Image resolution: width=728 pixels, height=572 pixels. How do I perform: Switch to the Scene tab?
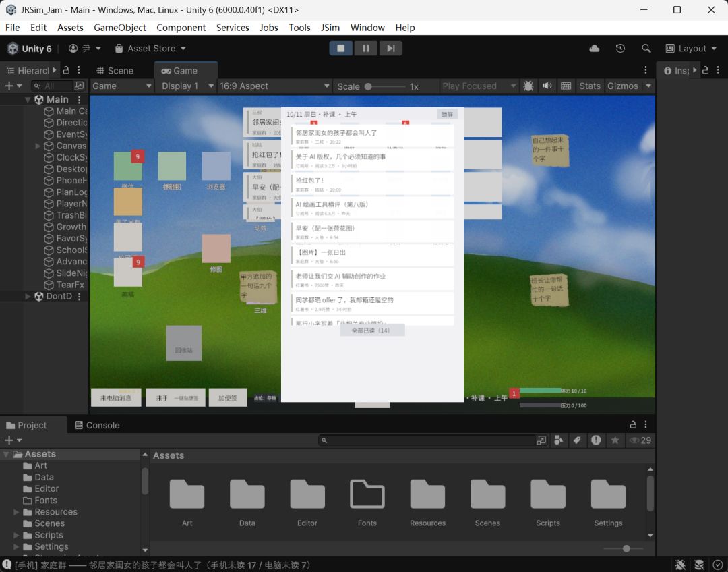[x=115, y=71]
